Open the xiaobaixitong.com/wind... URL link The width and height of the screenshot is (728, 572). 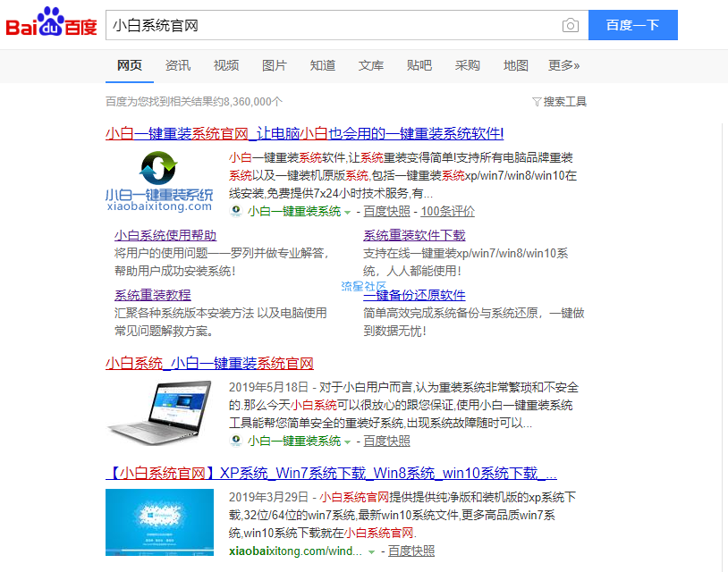pyautogui.click(x=295, y=551)
